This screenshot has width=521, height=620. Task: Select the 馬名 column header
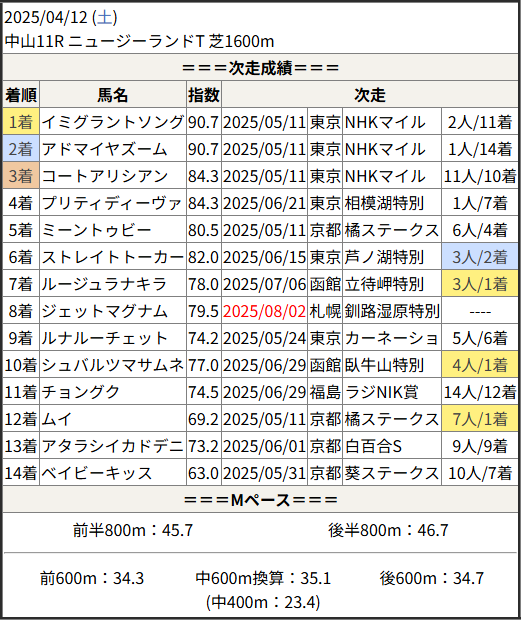[x=113, y=95]
